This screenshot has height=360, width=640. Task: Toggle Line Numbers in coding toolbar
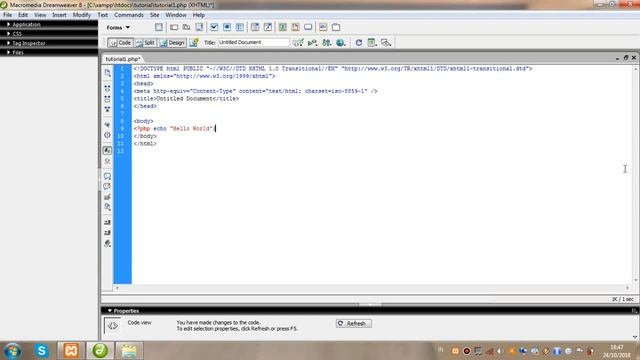(x=107, y=150)
